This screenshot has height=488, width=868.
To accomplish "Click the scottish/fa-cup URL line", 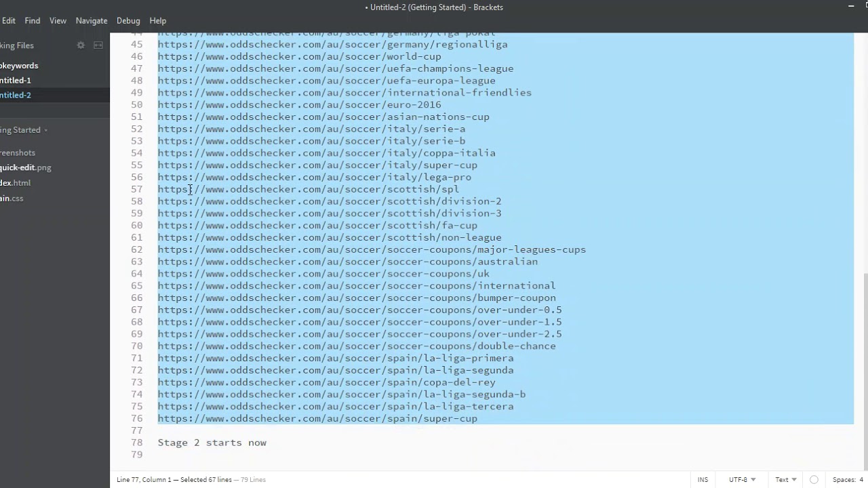I will coord(317,226).
